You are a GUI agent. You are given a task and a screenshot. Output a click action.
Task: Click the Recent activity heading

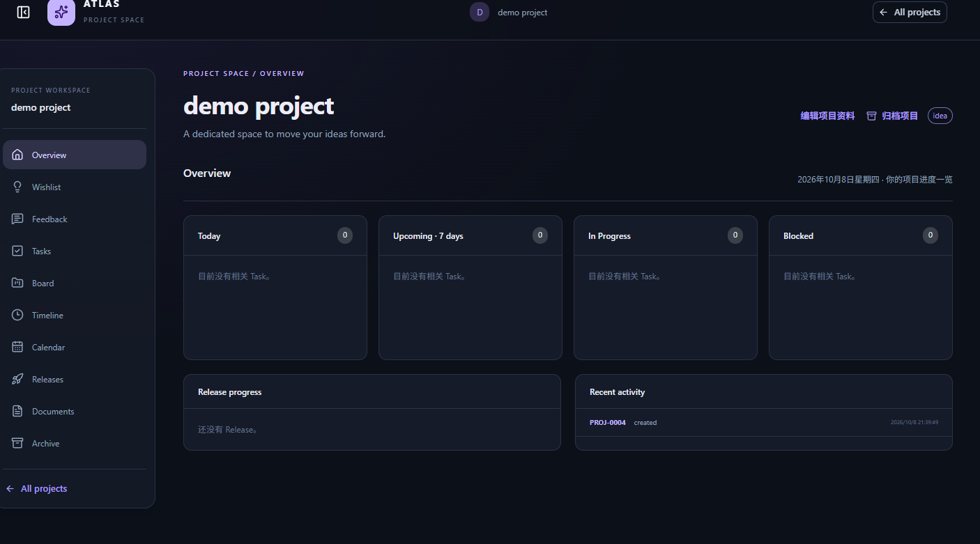618,392
